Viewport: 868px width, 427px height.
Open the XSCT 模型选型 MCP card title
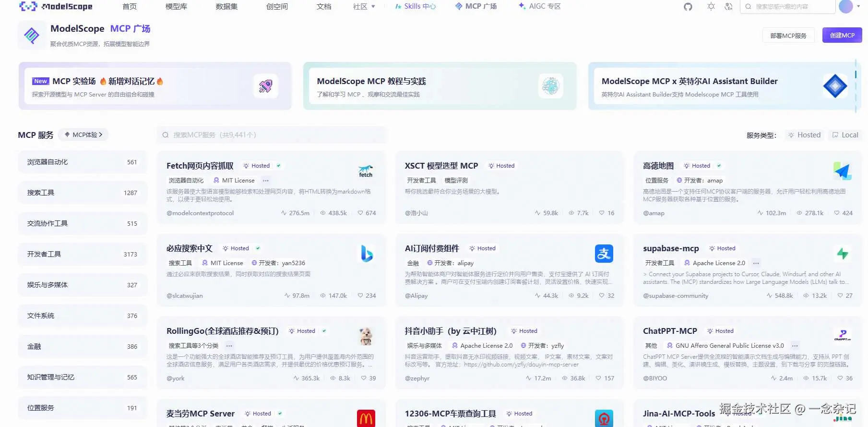441,166
